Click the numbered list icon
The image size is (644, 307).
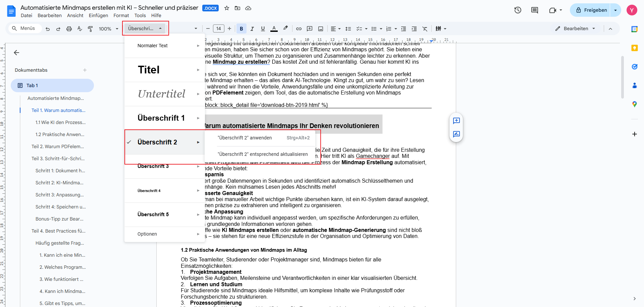click(389, 29)
